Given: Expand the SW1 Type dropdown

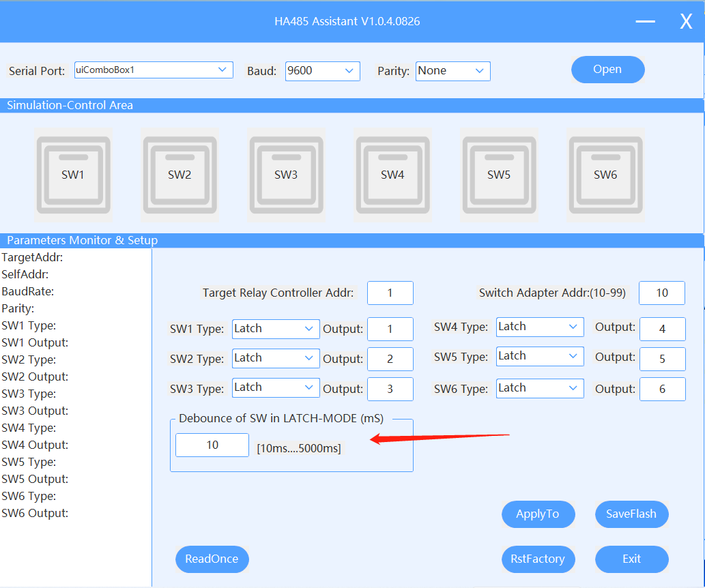Looking at the screenshot, I should (276, 329).
